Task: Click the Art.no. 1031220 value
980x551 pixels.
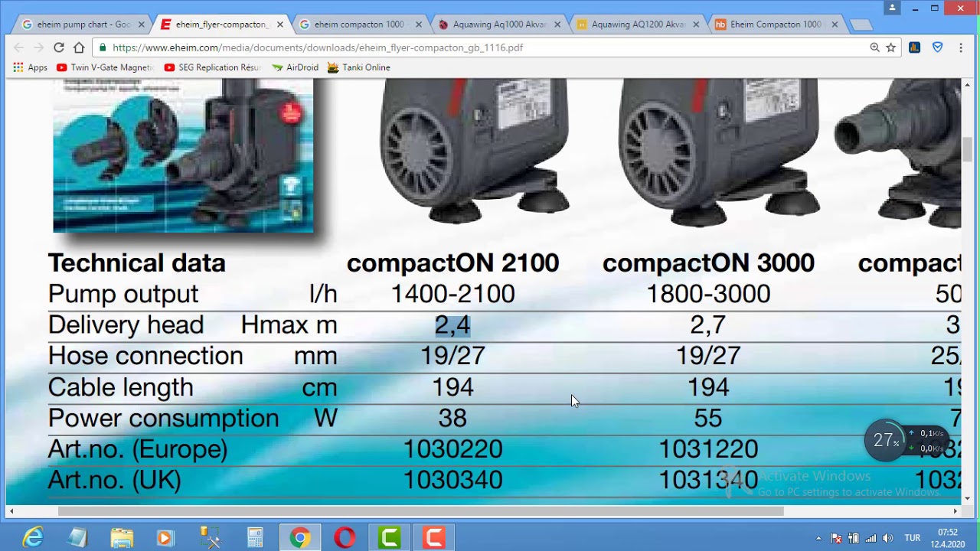Action: (x=708, y=449)
